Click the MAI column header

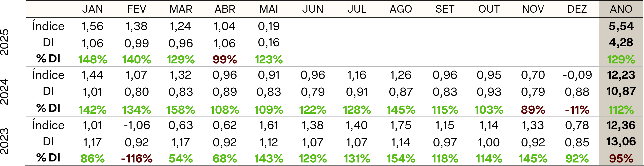point(269,9)
